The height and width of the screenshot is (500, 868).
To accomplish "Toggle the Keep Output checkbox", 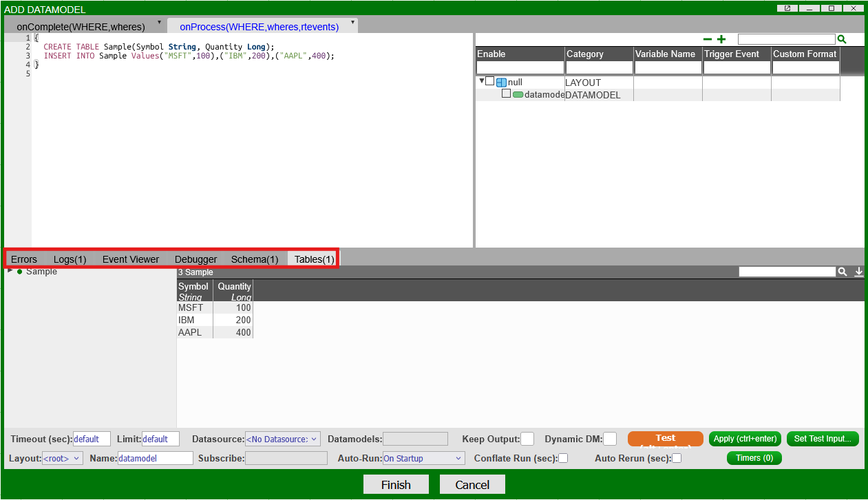I will (527, 439).
